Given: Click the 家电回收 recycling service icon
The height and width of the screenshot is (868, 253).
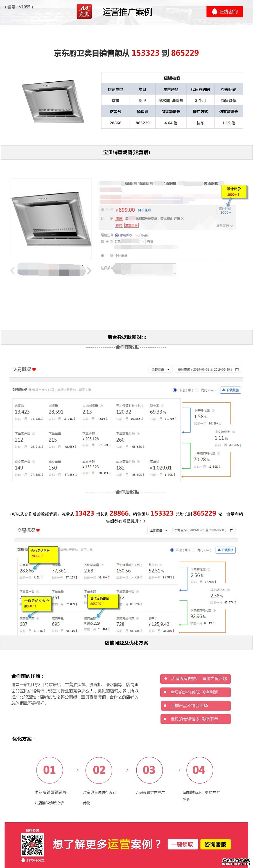Looking at the screenshot, I should (117, 235).
